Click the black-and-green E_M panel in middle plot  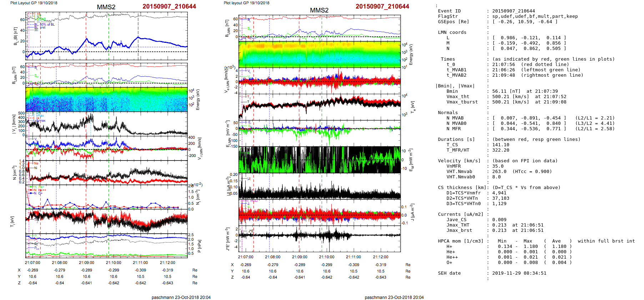tap(320, 160)
